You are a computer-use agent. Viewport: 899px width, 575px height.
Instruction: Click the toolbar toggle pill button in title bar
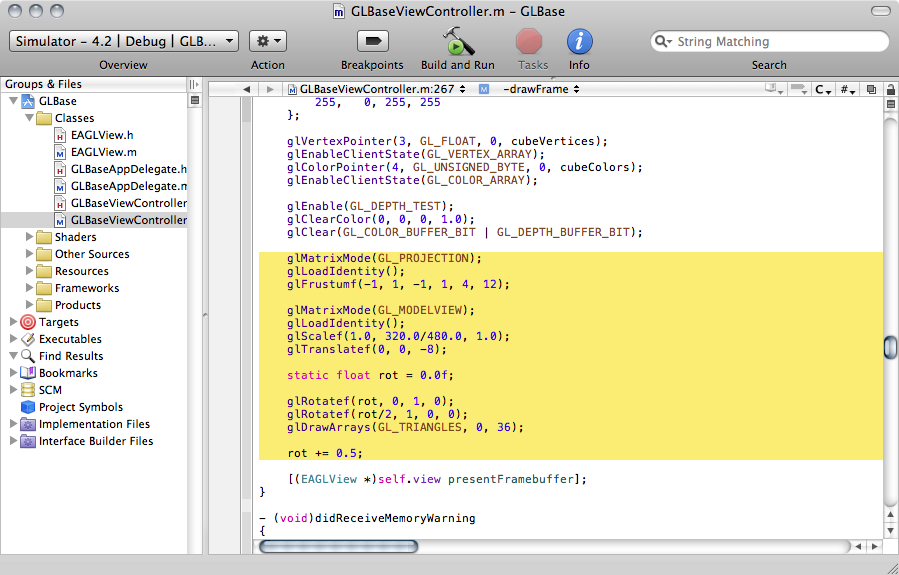(881, 11)
